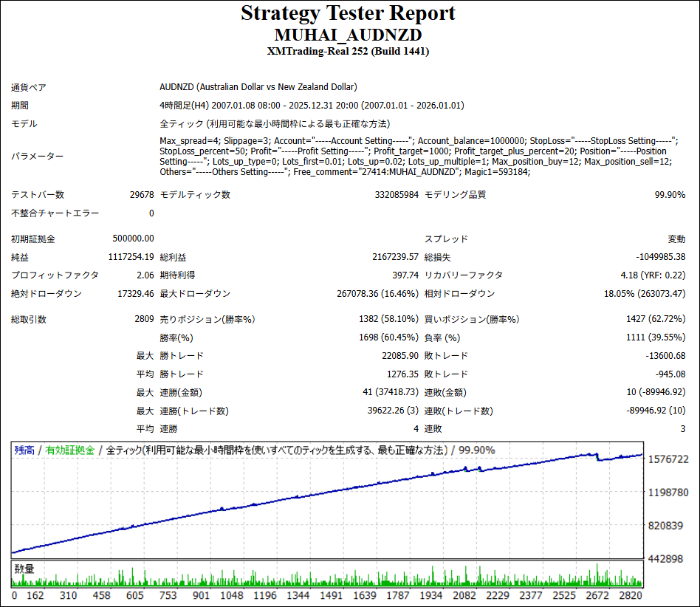Click the プロフィットファクタ value 2.06

(145, 275)
